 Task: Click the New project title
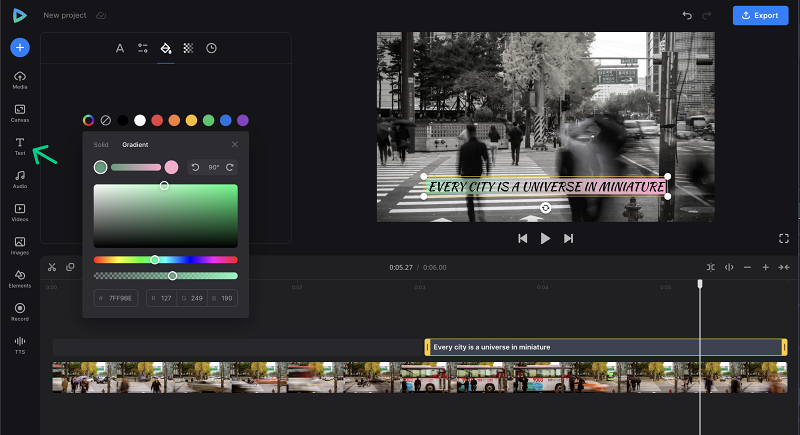click(65, 15)
